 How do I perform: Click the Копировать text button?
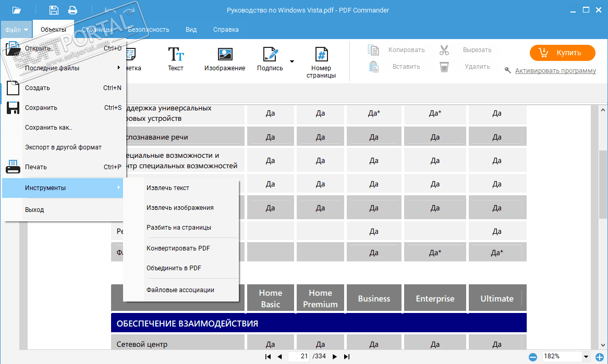406,50
